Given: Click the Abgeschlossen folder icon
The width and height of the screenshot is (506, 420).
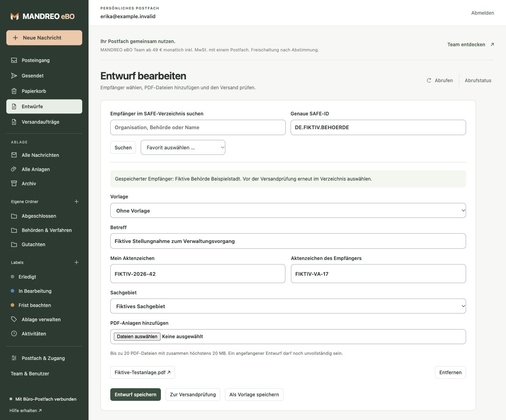Looking at the screenshot, I should (14, 216).
